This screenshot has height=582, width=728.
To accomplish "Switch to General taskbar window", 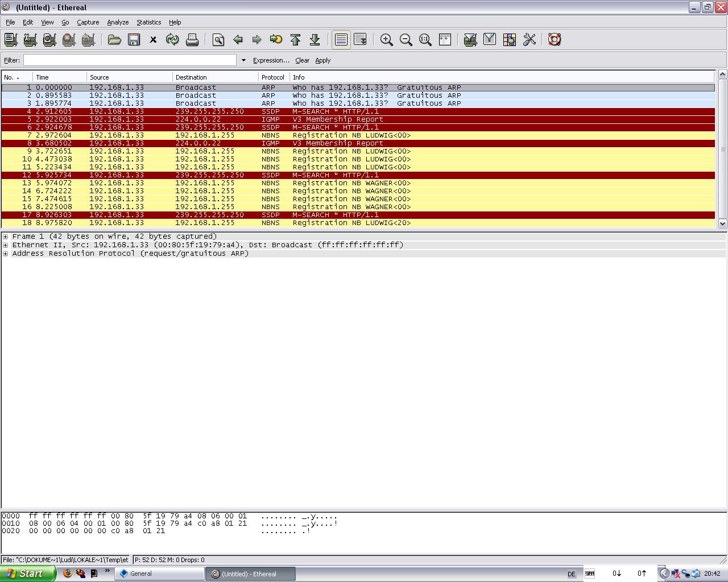I will tap(160, 573).
